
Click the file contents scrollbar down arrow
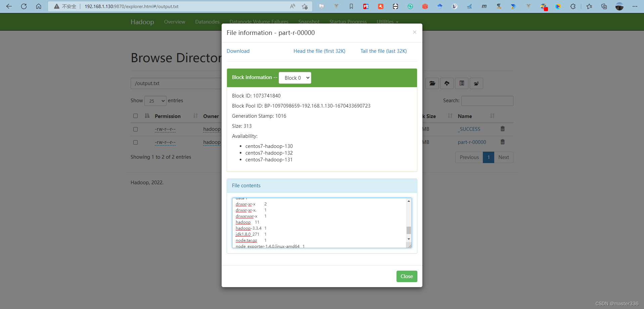tap(409, 239)
